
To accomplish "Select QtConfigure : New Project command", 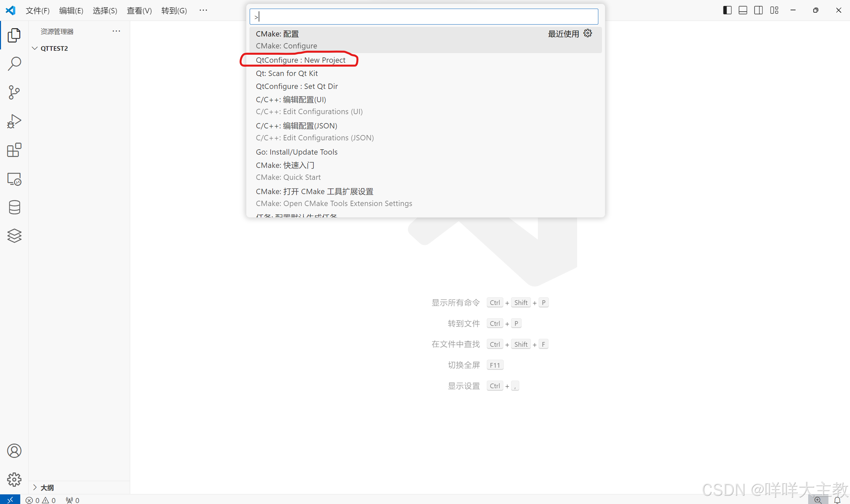I will pos(425,60).
